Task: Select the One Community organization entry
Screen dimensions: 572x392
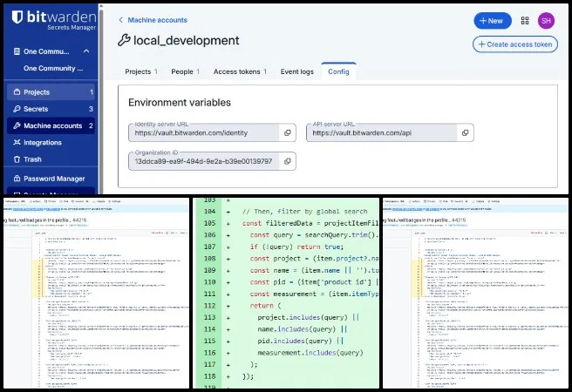Action: (x=53, y=68)
